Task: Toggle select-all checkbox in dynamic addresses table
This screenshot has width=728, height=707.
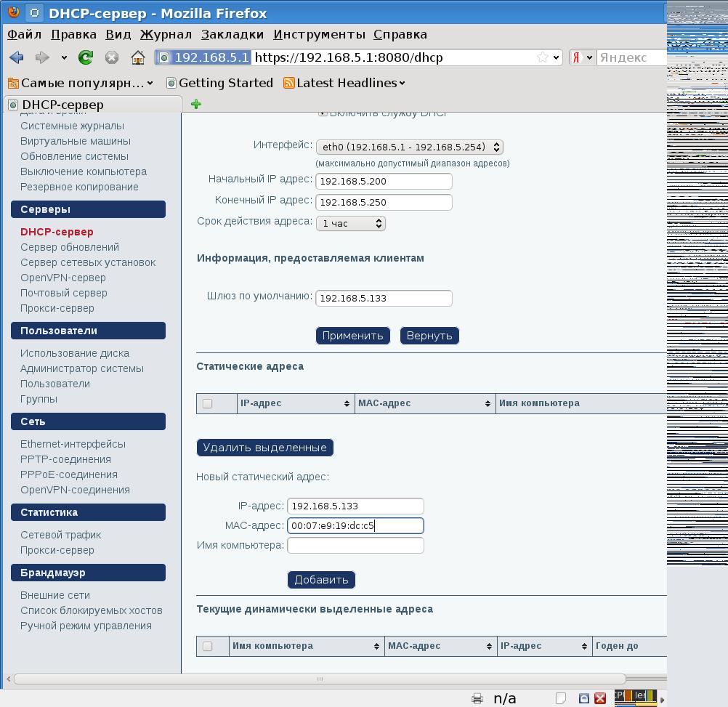Action: click(x=208, y=646)
